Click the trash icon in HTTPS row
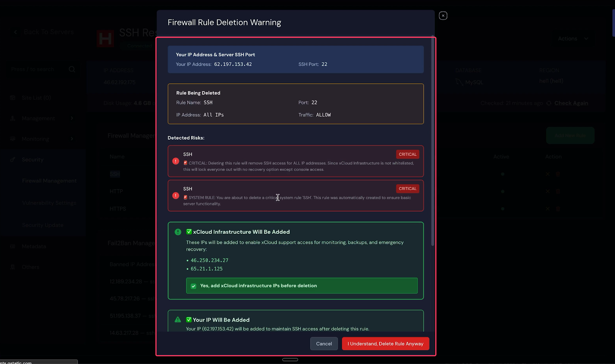This screenshot has height=364, width=615. click(x=558, y=209)
